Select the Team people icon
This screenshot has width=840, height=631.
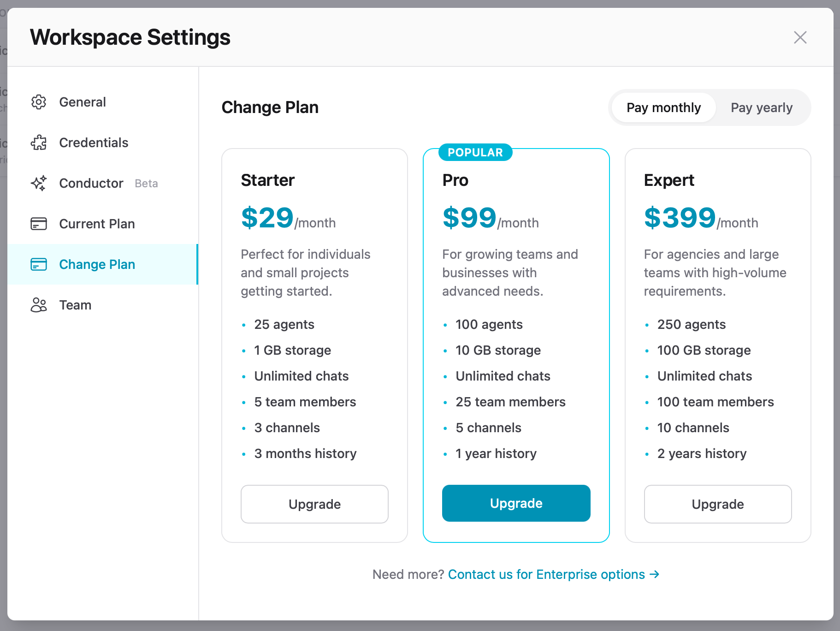pyautogui.click(x=39, y=305)
